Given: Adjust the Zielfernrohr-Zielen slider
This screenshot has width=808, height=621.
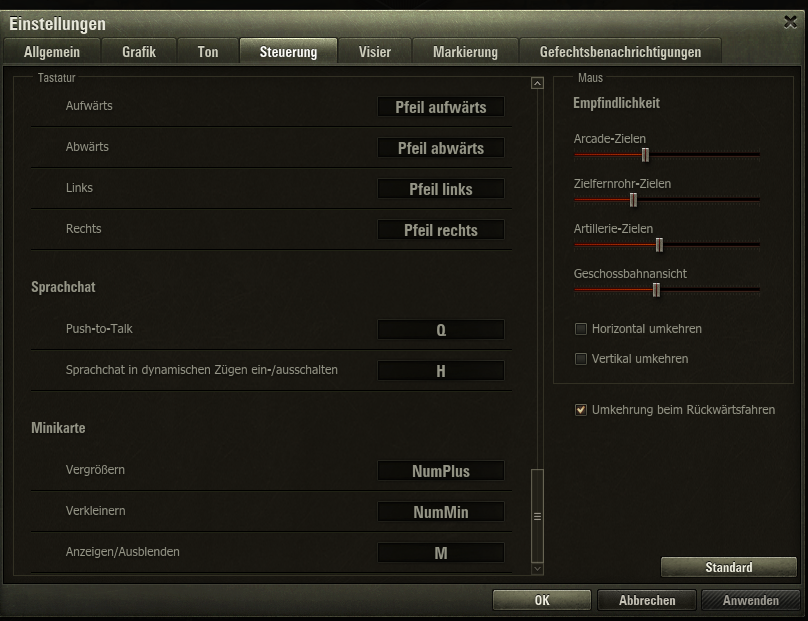Looking at the screenshot, I should [x=633, y=199].
